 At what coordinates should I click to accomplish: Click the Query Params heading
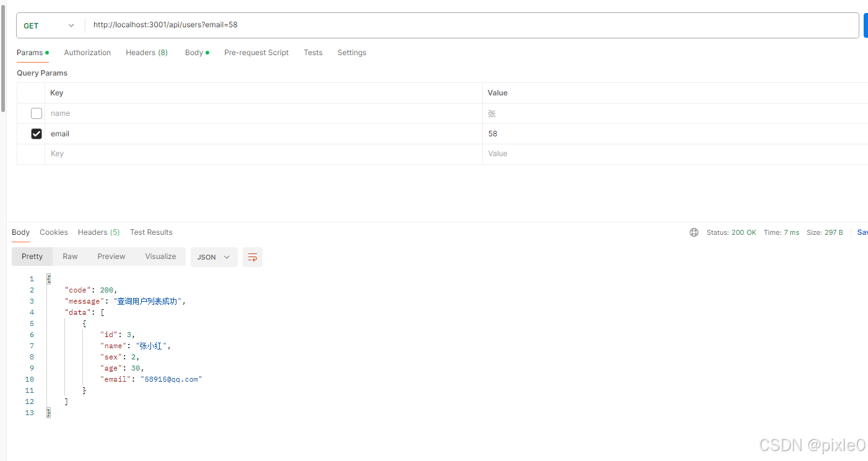42,73
